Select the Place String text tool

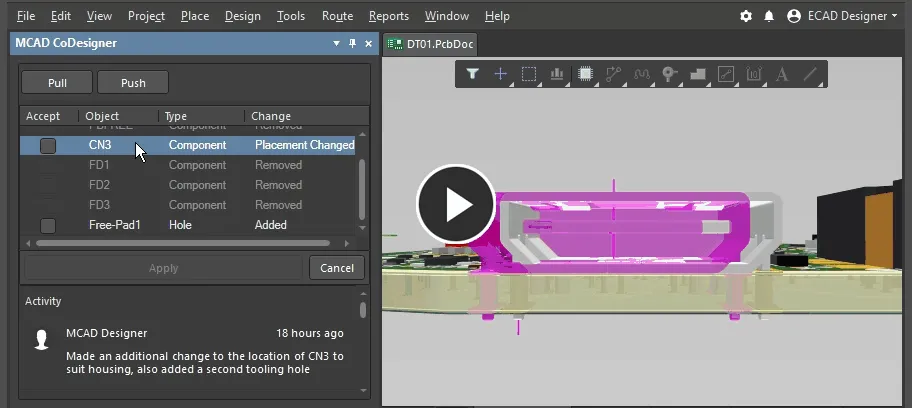[782, 74]
